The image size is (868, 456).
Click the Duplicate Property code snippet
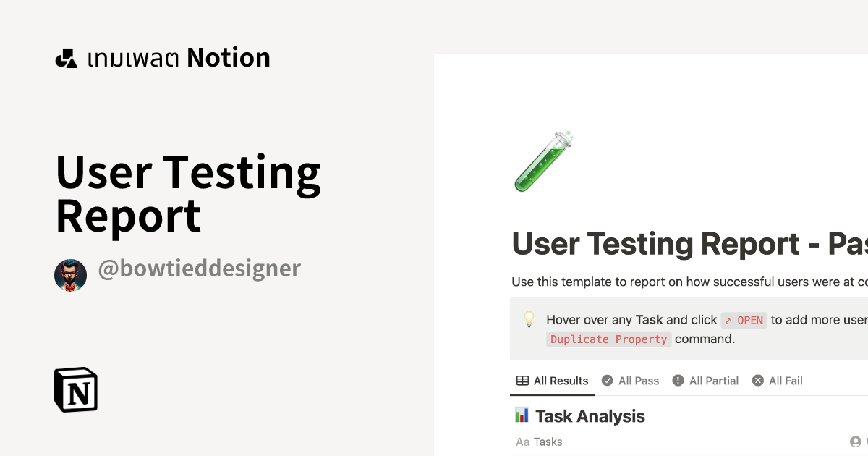609,339
